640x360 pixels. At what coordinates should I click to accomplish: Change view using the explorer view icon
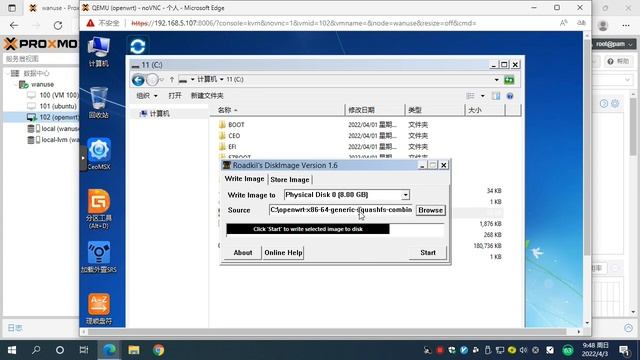[471, 96]
